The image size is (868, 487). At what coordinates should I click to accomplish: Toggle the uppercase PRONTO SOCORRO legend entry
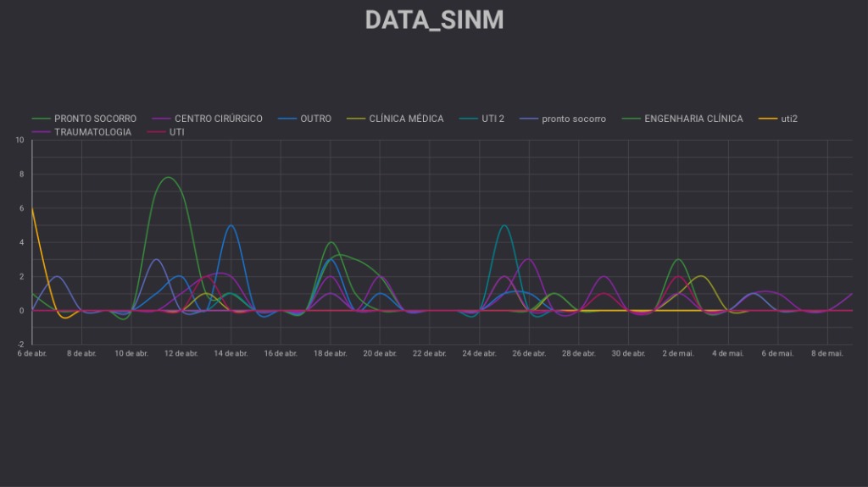pyautogui.click(x=95, y=119)
